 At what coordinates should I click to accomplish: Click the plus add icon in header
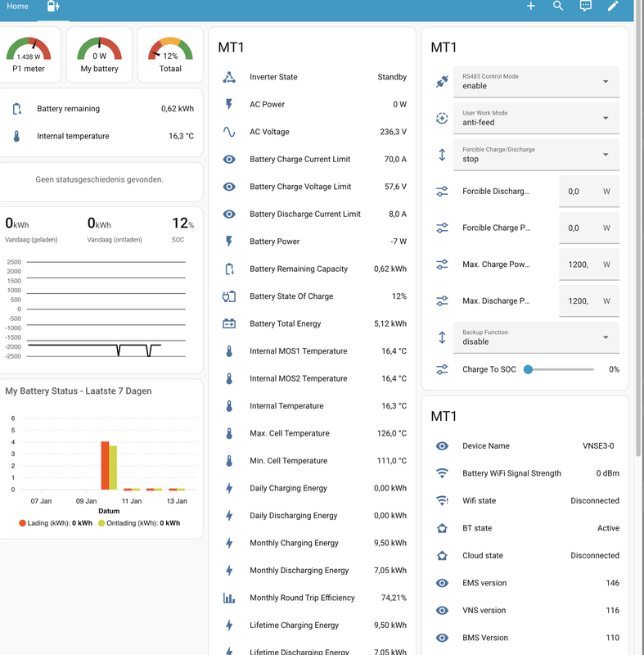coord(530,6)
